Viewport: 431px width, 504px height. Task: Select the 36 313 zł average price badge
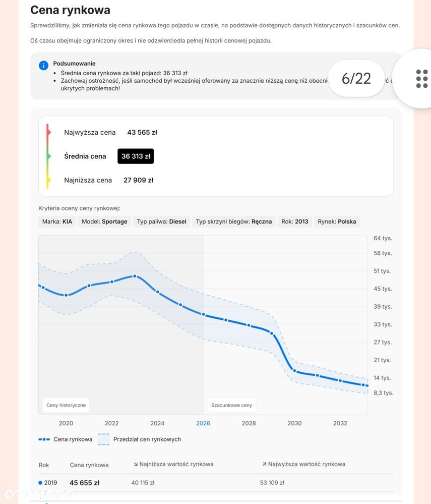136,156
